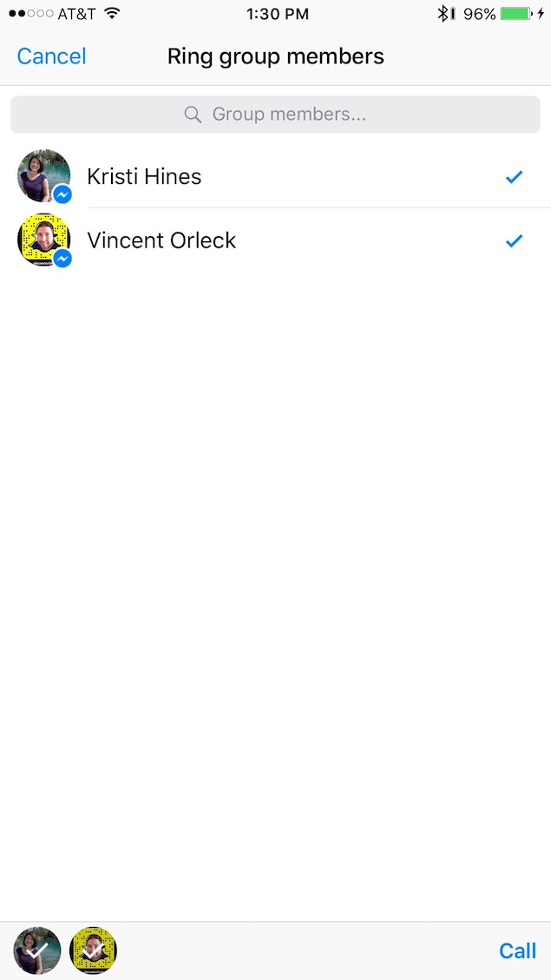
Task: Tap Vincent Orleck profile photo in list
Action: (42, 238)
